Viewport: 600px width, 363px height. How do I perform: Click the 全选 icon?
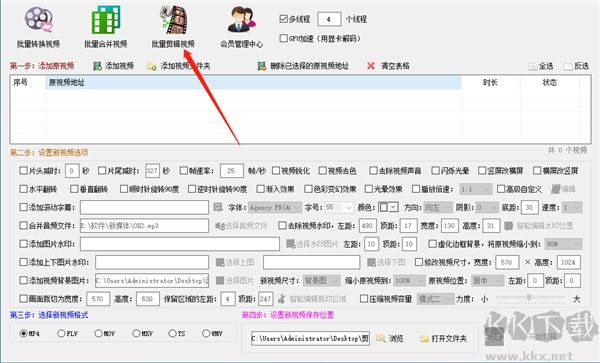click(x=532, y=67)
